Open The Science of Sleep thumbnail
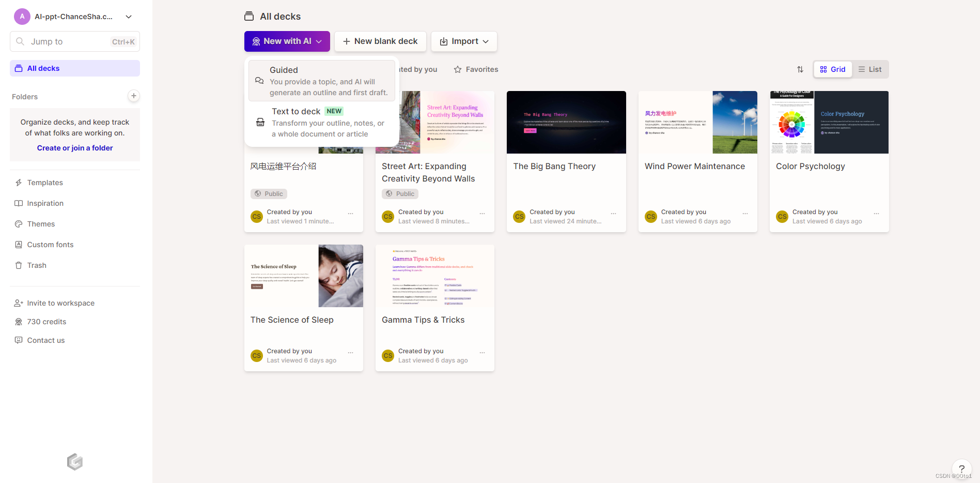 point(304,276)
